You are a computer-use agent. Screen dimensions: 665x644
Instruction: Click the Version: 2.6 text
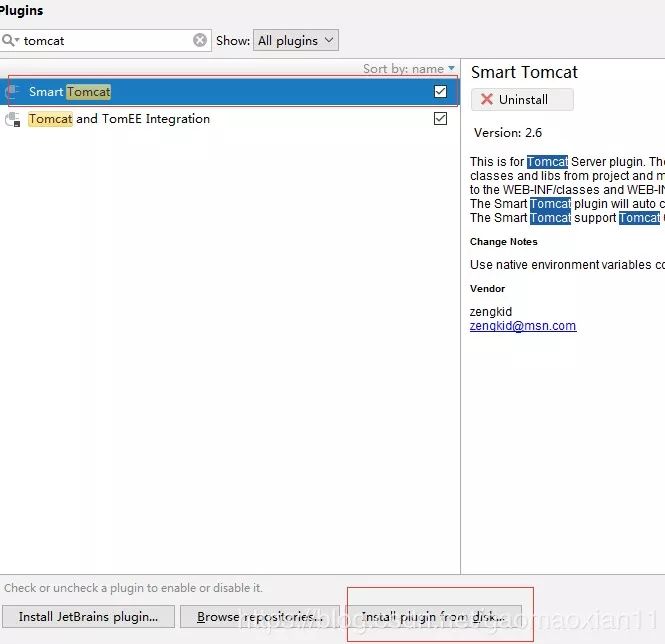pos(508,133)
